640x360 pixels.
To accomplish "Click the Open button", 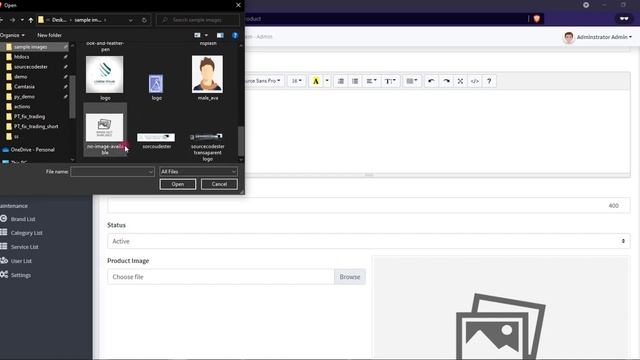I will coord(178,184).
